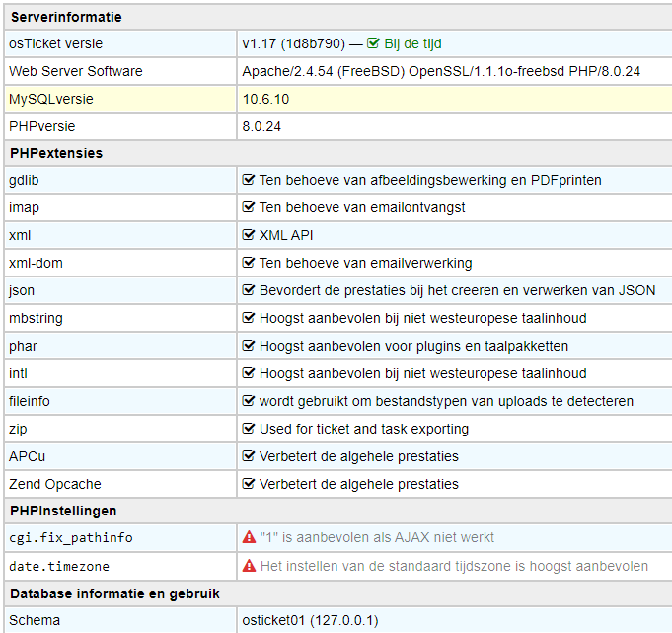Select the 'json' extension name
This screenshot has height=633, width=672.
coord(22,290)
